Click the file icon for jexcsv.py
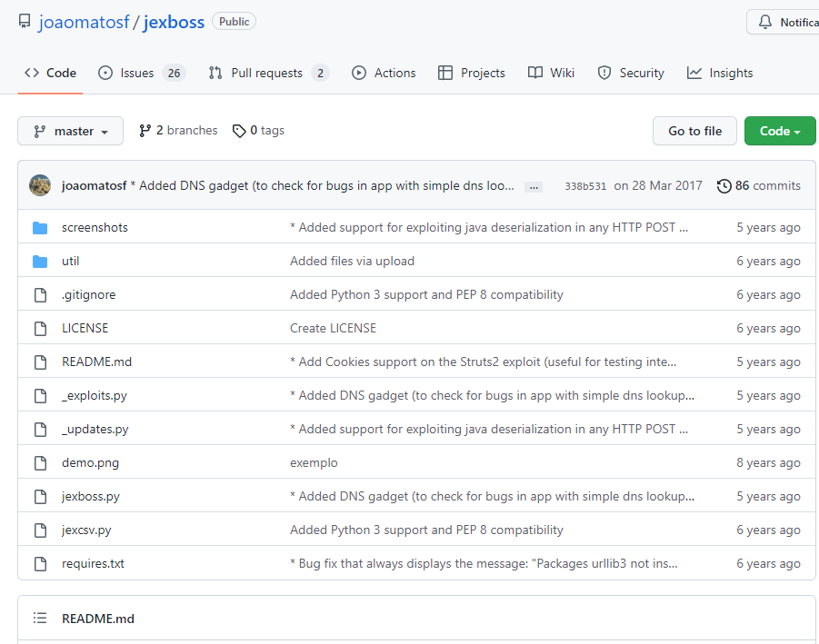This screenshot has height=644, width=819. 40,530
